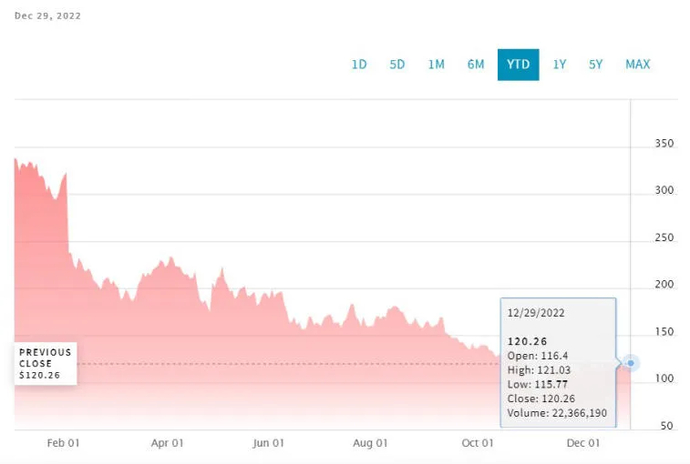This screenshot has width=690, height=464.
Task: Select the 5D range tab
Action: point(397,65)
